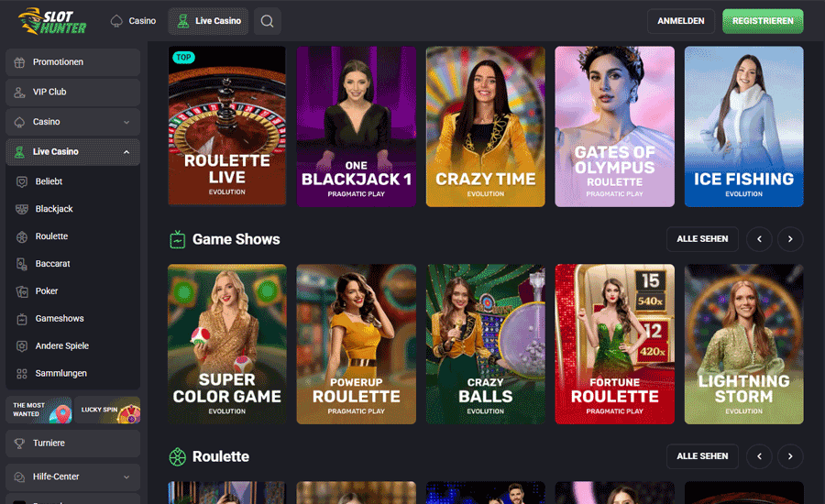Click the Anmelden button
Screen dimensions: 825x504
681,21
